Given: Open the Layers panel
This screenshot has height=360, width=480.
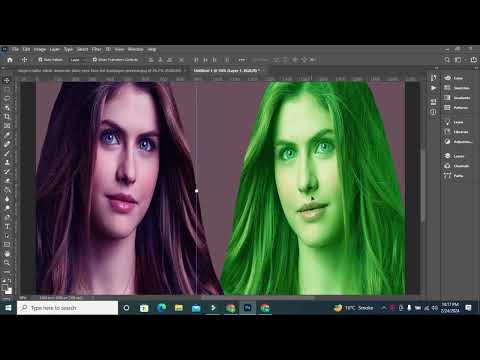Looking at the screenshot, I should point(454,156).
